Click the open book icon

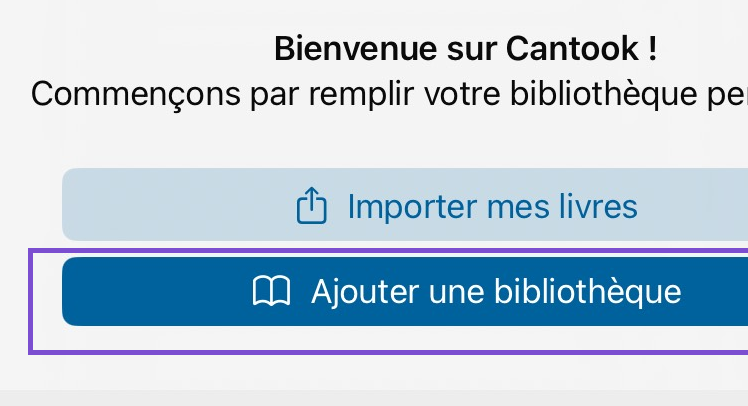pyautogui.click(x=271, y=292)
